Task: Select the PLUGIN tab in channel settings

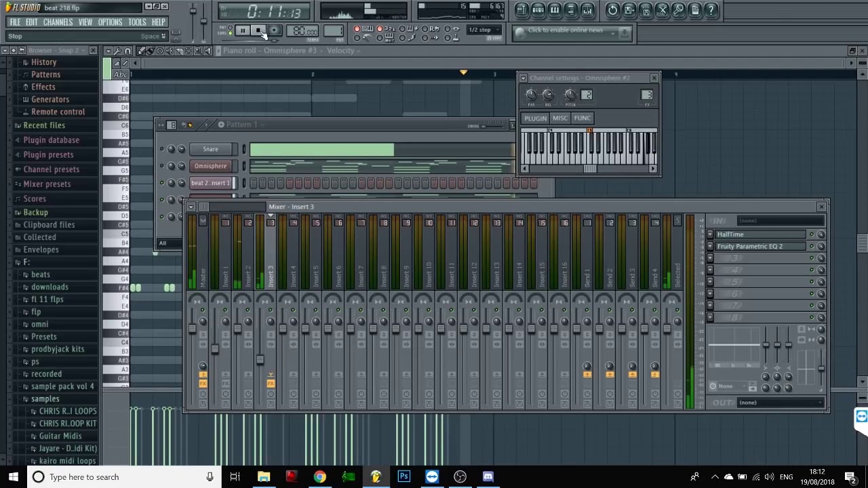Action: click(535, 119)
